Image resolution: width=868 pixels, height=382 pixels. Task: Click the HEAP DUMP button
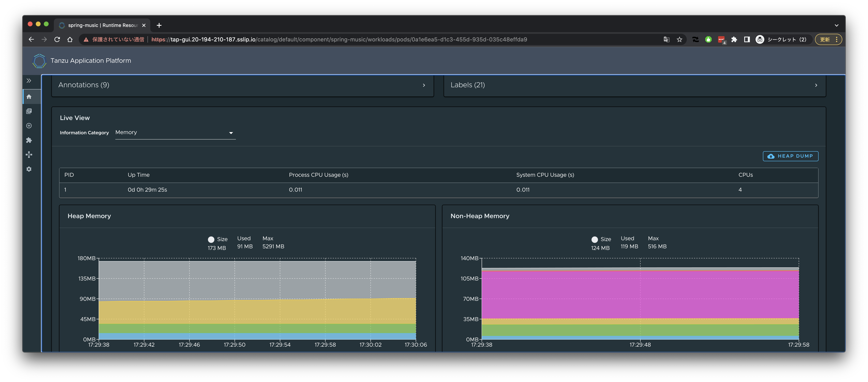[790, 156]
